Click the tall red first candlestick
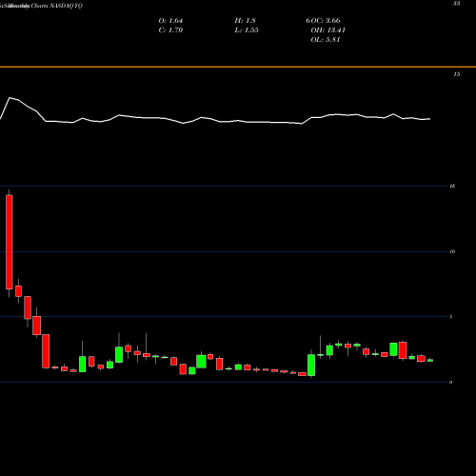This screenshot has width=476, height=476. (x=10, y=242)
